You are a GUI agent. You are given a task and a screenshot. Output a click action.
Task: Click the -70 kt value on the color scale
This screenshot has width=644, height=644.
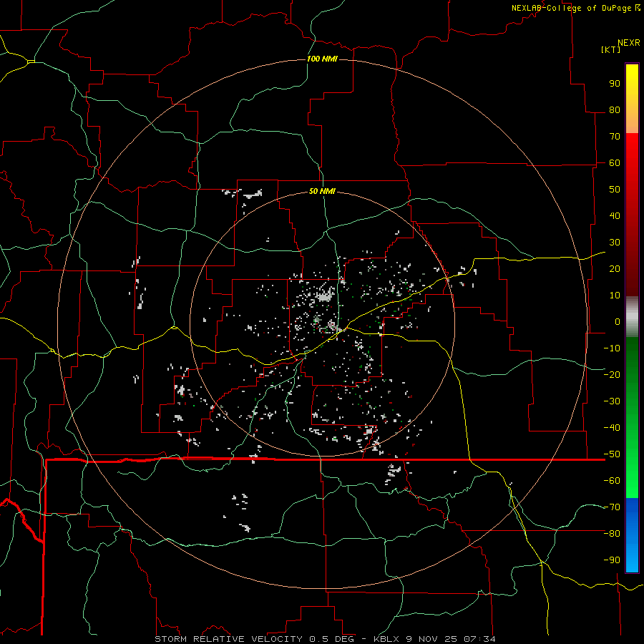pyautogui.click(x=612, y=507)
